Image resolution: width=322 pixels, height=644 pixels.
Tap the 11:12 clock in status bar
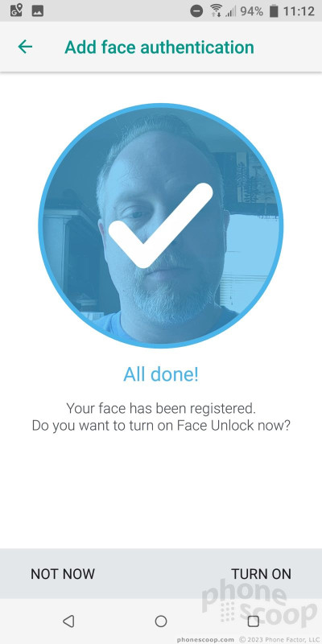[299, 11]
